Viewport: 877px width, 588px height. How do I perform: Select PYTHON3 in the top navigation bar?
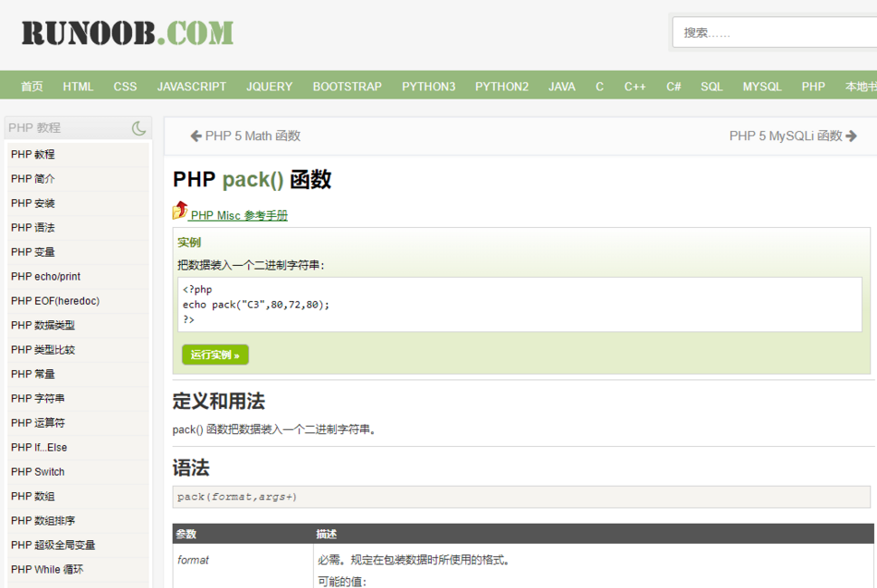click(x=428, y=86)
